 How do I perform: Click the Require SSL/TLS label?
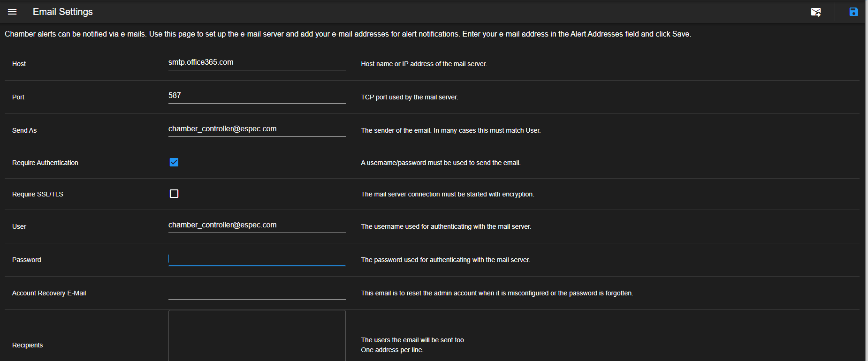point(38,194)
